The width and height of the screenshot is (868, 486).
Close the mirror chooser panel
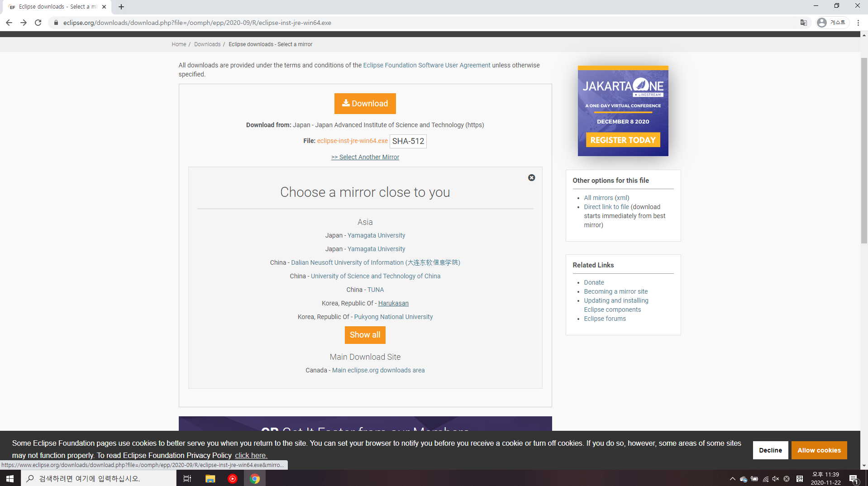click(532, 178)
